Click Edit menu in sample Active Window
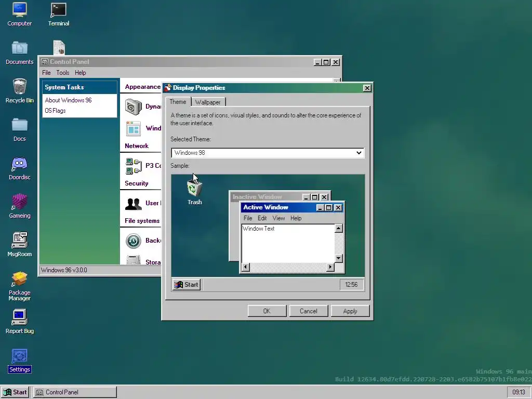 (x=262, y=218)
